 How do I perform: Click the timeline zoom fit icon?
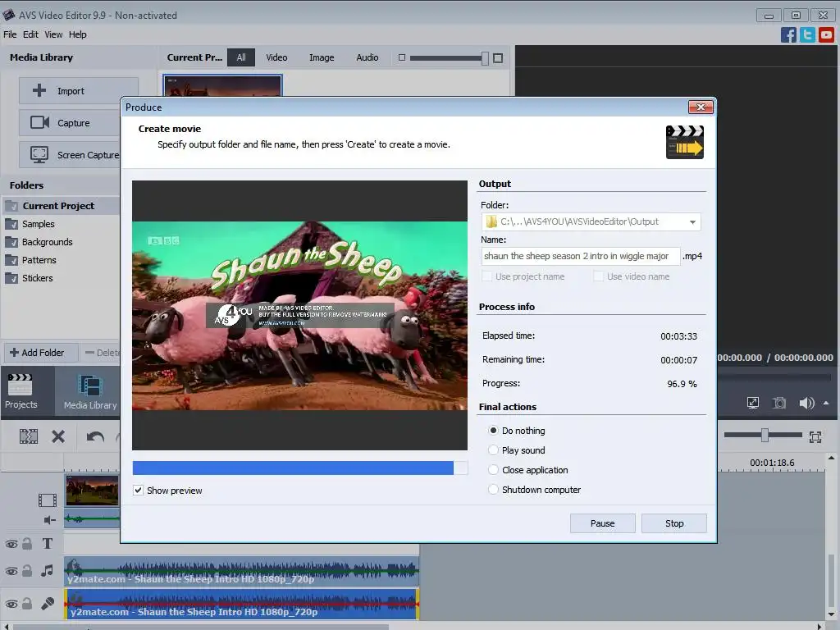click(x=815, y=437)
